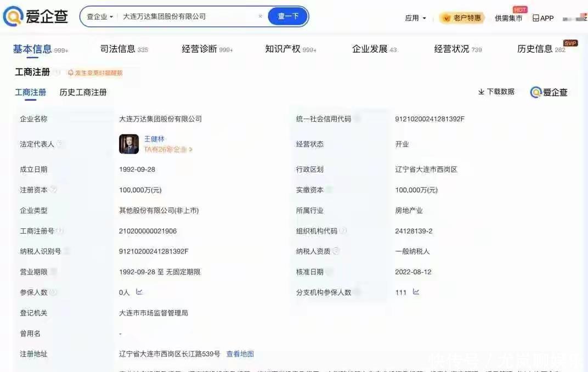The image size is (588, 372).
Task: Click the 老户特惠 promotion badge
Action: [462, 18]
